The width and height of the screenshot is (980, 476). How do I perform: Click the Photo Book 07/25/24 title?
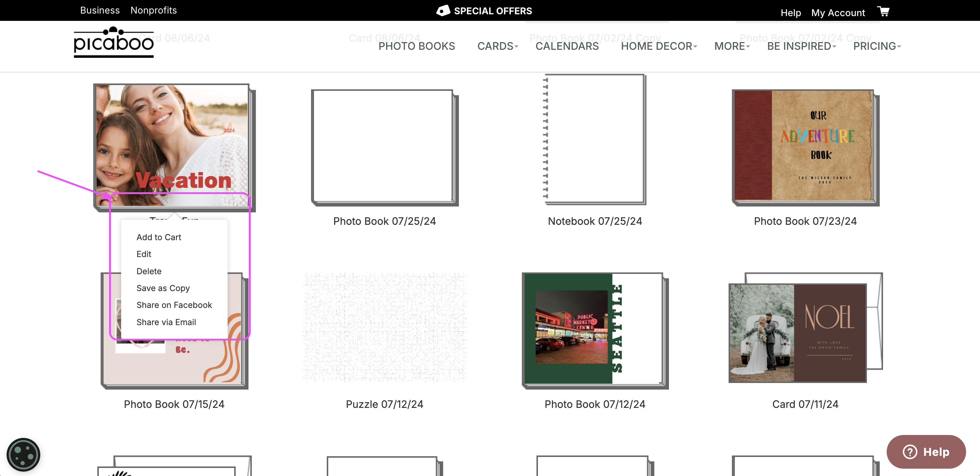[385, 221]
